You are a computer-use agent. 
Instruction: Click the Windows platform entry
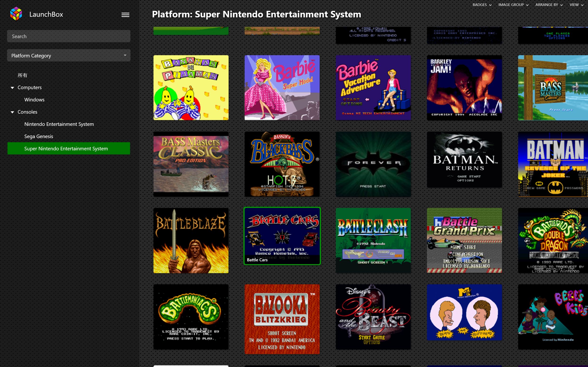click(34, 100)
